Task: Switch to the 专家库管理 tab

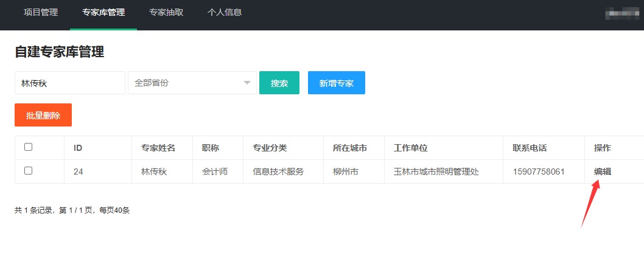Action: tap(103, 12)
